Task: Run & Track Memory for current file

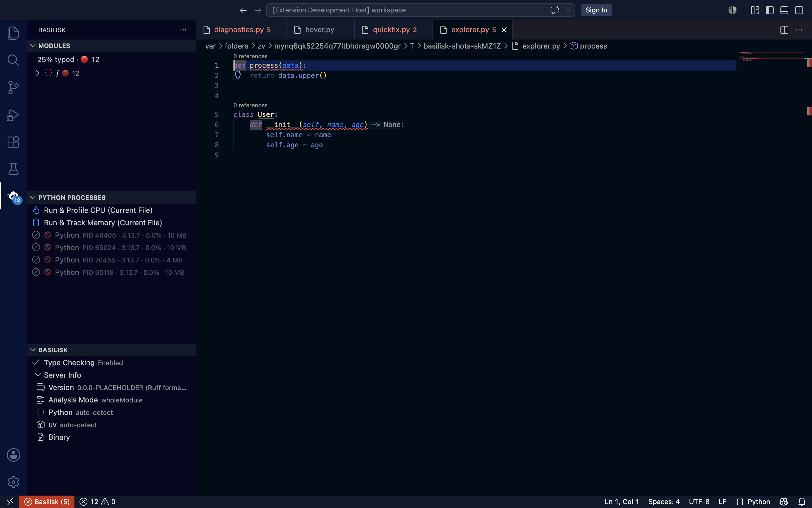Action: point(111,223)
